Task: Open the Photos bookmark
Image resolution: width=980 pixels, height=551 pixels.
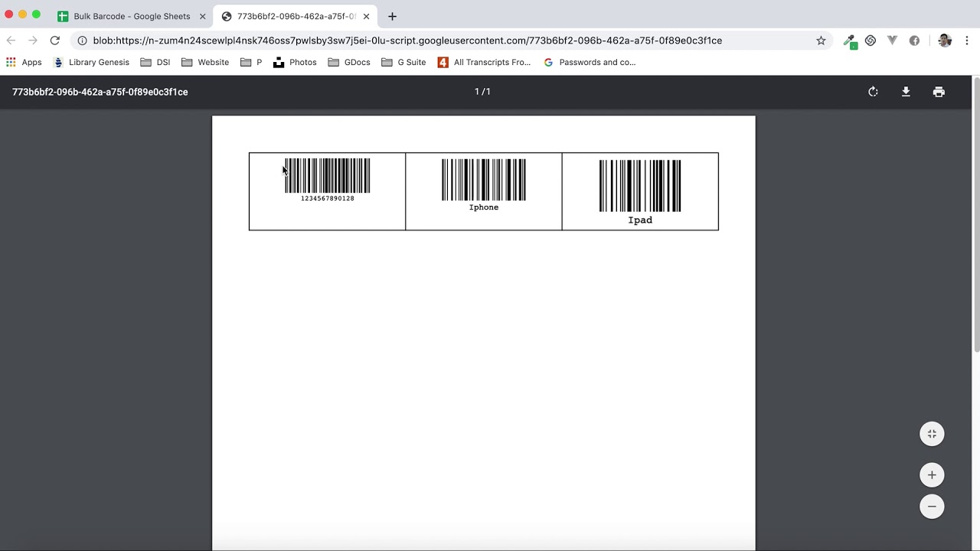Action: [295, 62]
